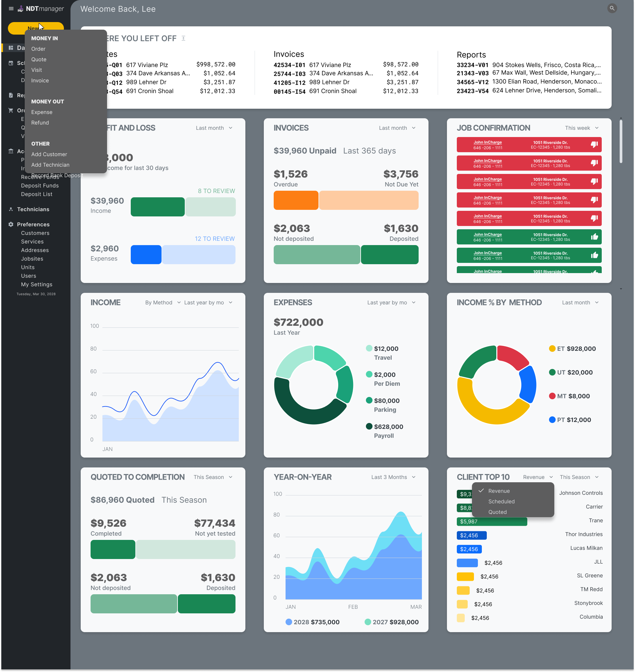This screenshot has height=672, width=635.
Task: Click the orange Overdue bar in Invoices
Action: [x=295, y=200]
